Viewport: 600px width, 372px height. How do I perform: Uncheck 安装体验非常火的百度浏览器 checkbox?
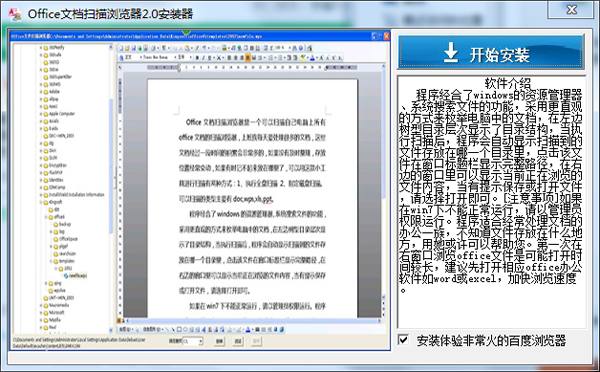point(403,339)
